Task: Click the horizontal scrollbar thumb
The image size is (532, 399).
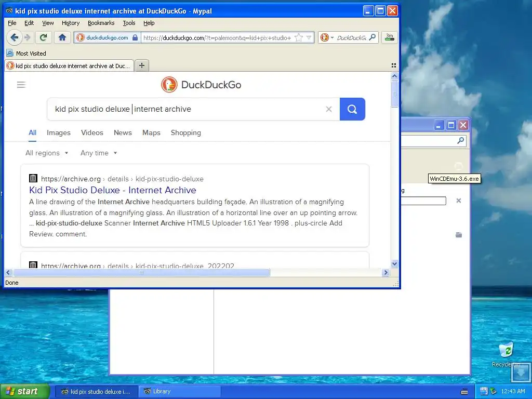Action: coord(141,272)
